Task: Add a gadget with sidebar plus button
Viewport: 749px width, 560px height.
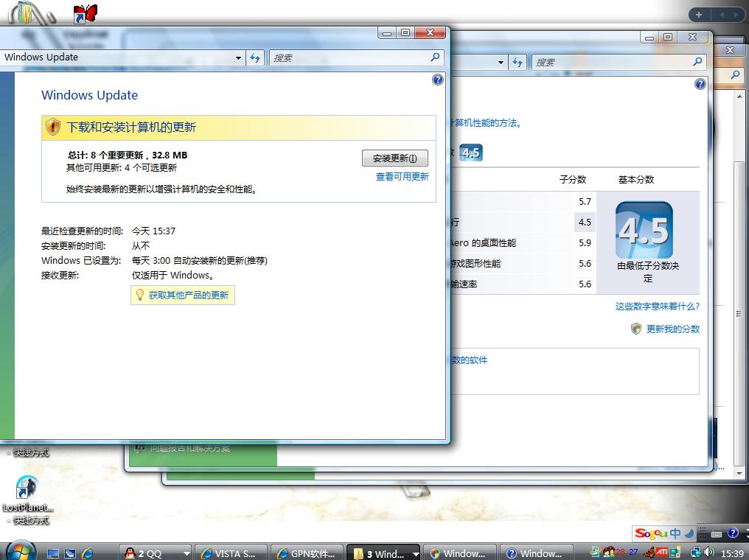Action: point(698,15)
